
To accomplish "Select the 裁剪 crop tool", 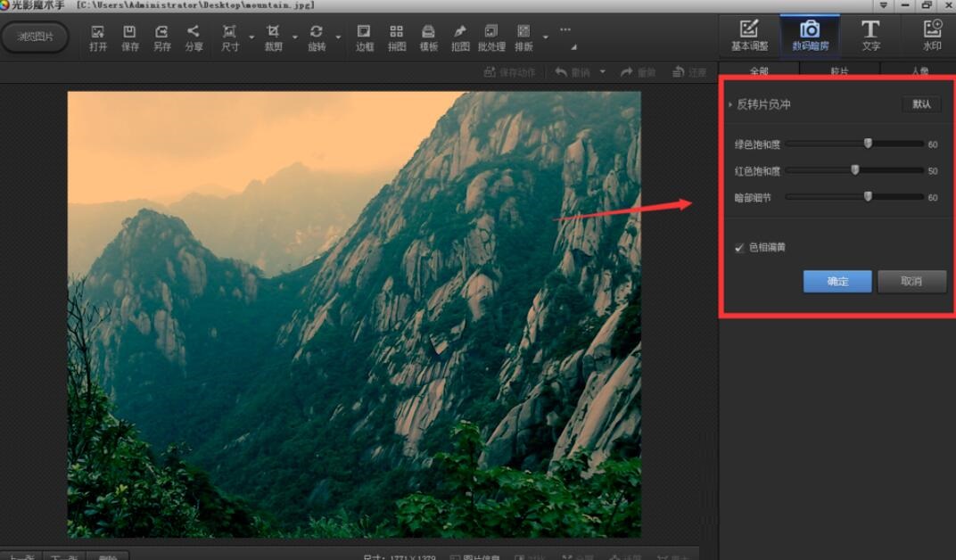I will (x=273, y=37).
